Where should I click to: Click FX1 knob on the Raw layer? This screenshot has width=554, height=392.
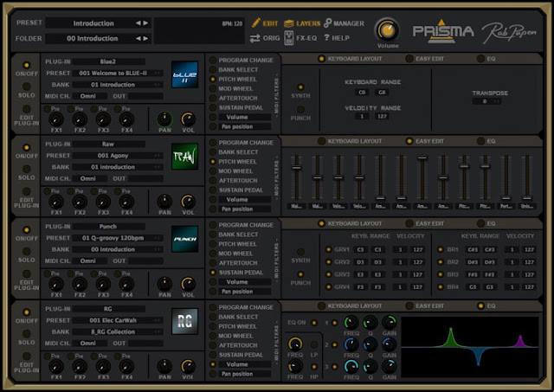click(56, 202)
